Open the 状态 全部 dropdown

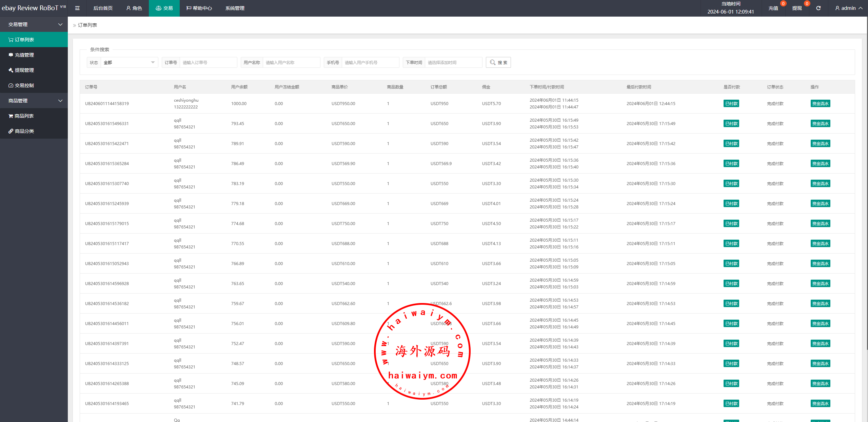pyautogui.click(x=129, y=62)
